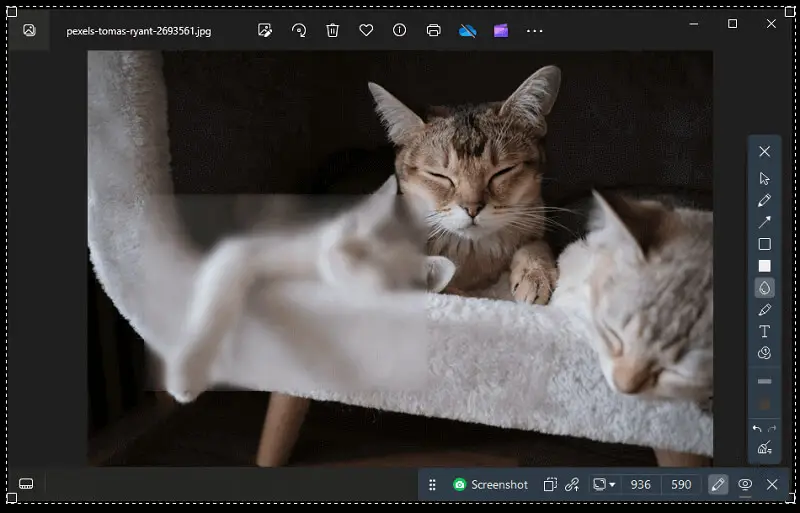The image size is (800, 513).
Task: Select the outlined rectangle tool
Action: click(764, 244)
